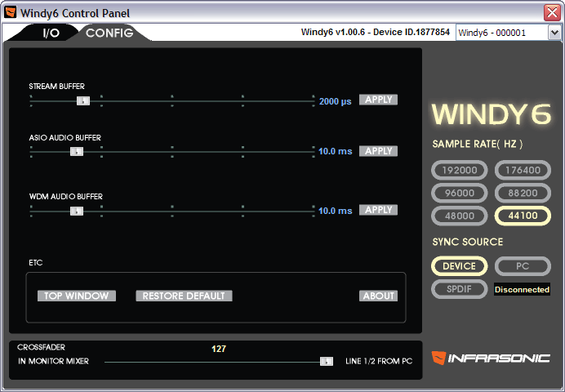Set sample rate to 192000 Hz
Screen dimensions: 565x392
460,170
